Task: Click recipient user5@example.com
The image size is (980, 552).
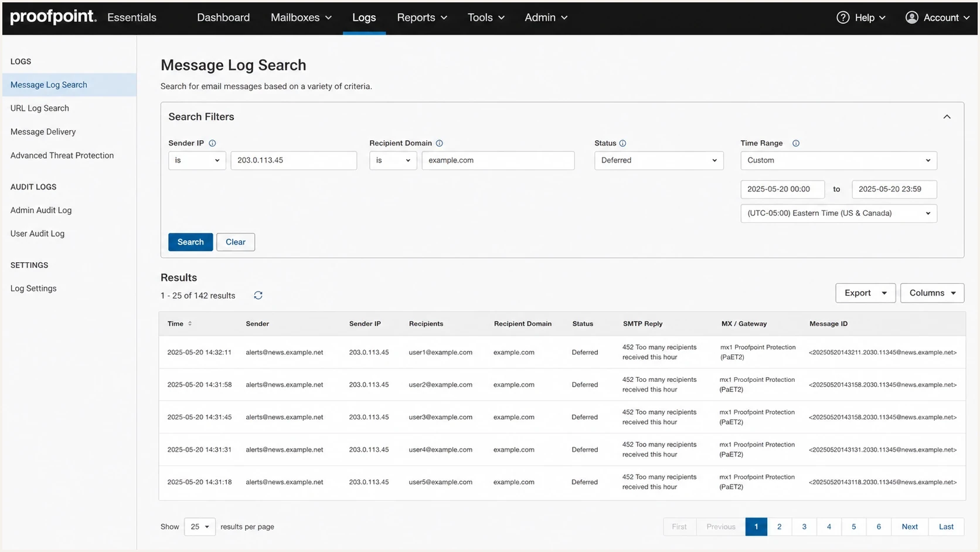Action: click(440, 482)
